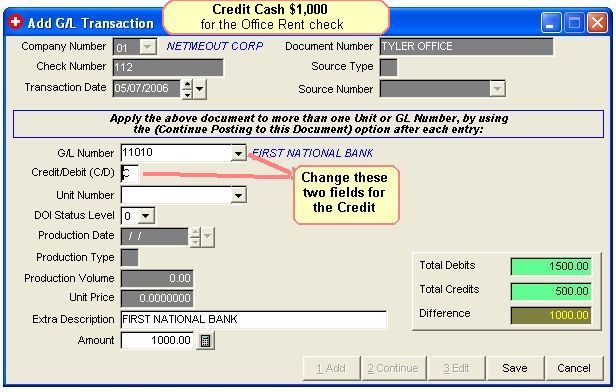Decrease Transaction Date with down spinner arrow
Viewport: 616px width, 392px height.
(x=187, y=94)
